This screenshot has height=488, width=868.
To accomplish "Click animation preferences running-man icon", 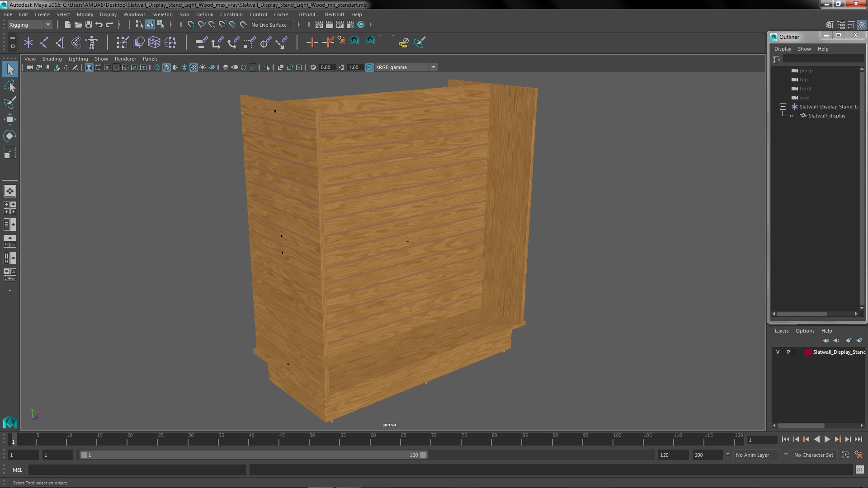I will point(859,455).
